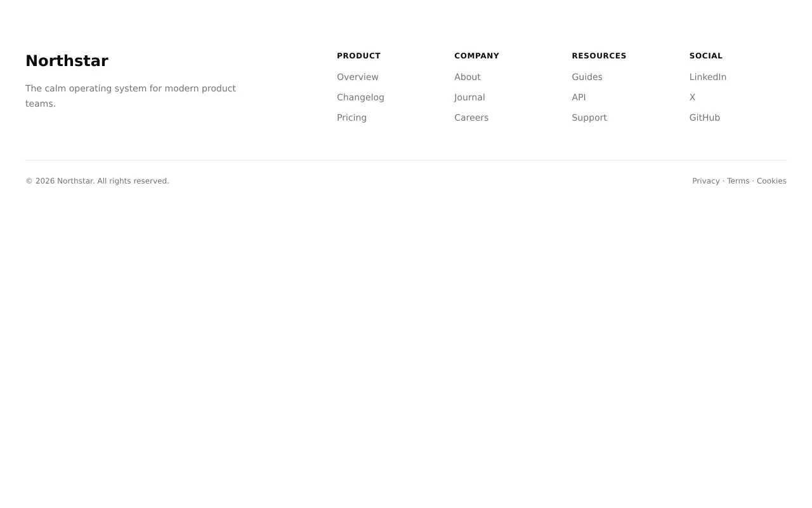Open the Cookies link
This screenshot has width=812, height=508.
point(771,181)
